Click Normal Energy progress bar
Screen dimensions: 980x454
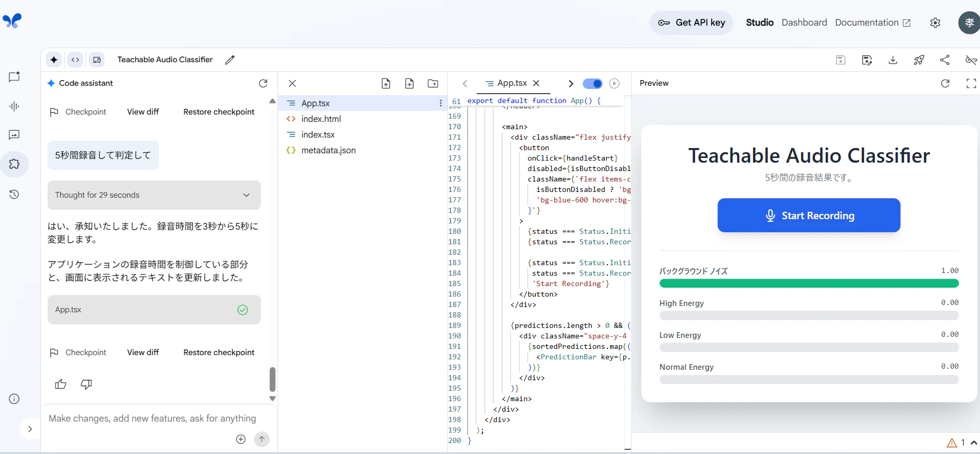coord(809,379)
